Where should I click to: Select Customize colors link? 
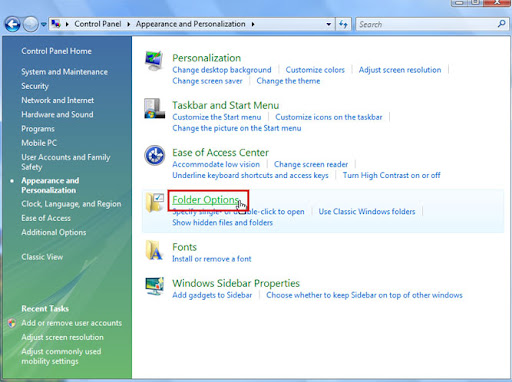click(x=315, y=70)
